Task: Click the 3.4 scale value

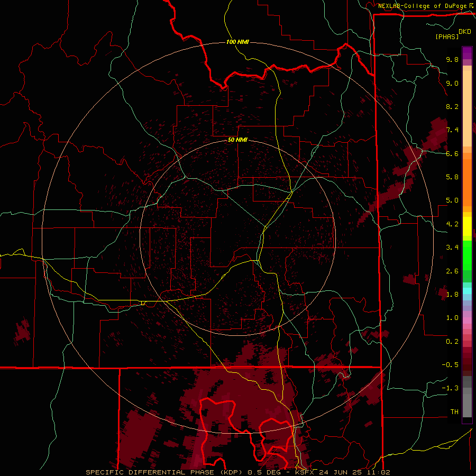Action: 452,248
